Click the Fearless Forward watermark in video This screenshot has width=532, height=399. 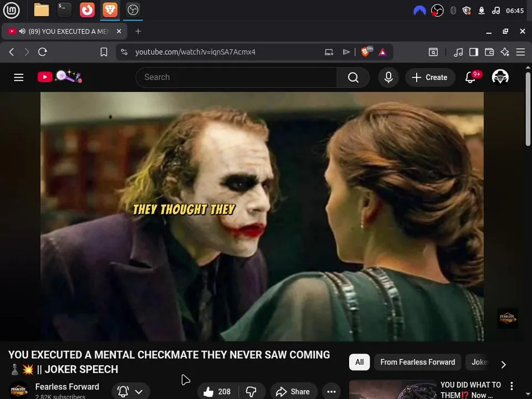pyautogui.click(x=508, y=318)
